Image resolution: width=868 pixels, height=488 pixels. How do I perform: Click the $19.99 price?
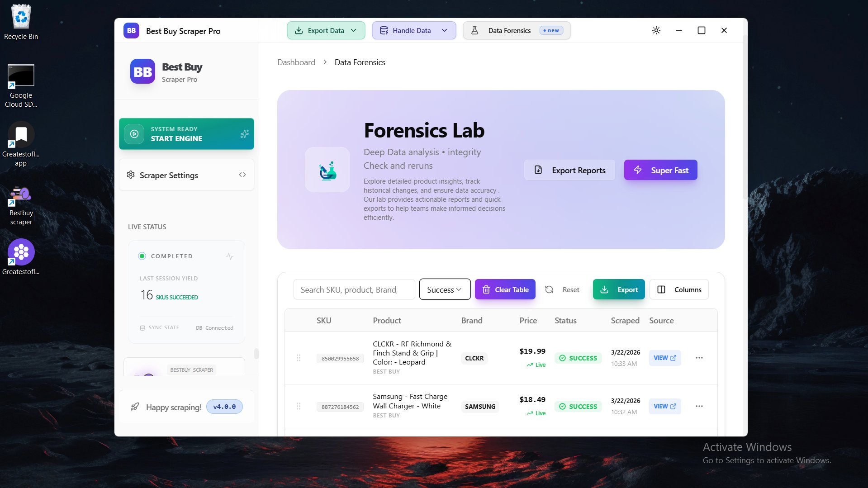coord(532,351)
